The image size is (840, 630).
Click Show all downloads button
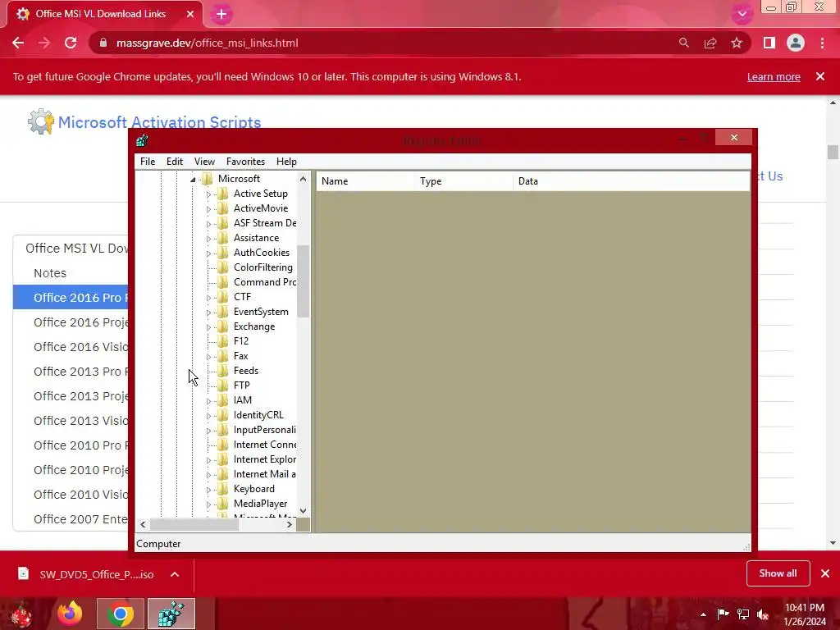[778, 573]
